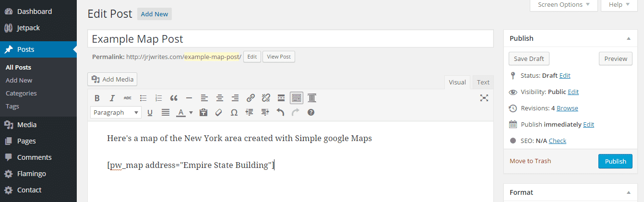644x202 pixels.
Task: Toggle paste as text
Action: pyautogui.click(x=203, y=112)
